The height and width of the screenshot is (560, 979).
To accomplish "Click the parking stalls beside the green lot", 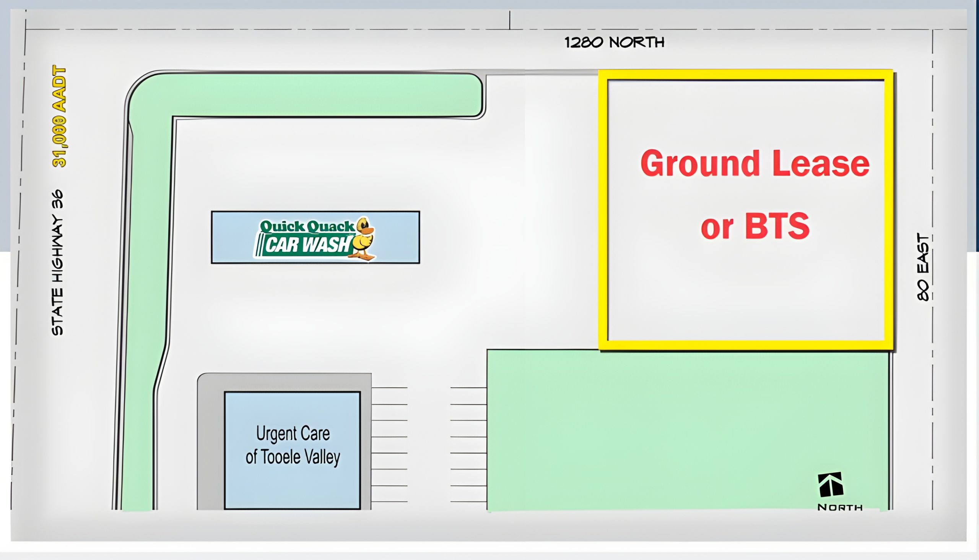I will [x=468, y=445].
